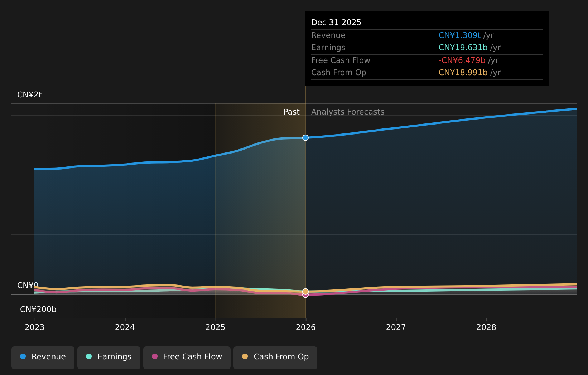Click the Revenue value CN¥1.309t in tooltip
Screen dimensions: 588x375
pos(459,35)
